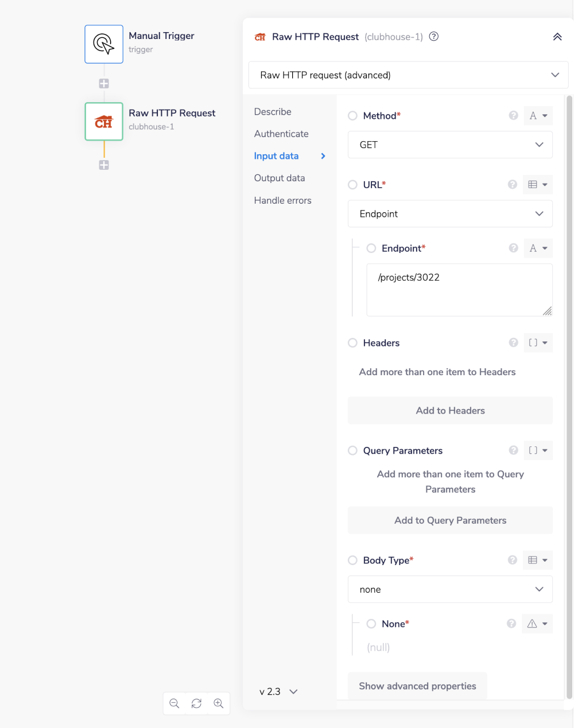The image size is (574, 728).
Task: Select the Headers radio button
Action: 352,343
